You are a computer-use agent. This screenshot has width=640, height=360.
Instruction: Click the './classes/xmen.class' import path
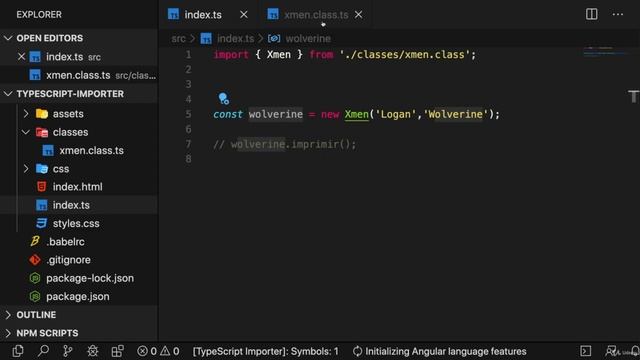[404, 55]
